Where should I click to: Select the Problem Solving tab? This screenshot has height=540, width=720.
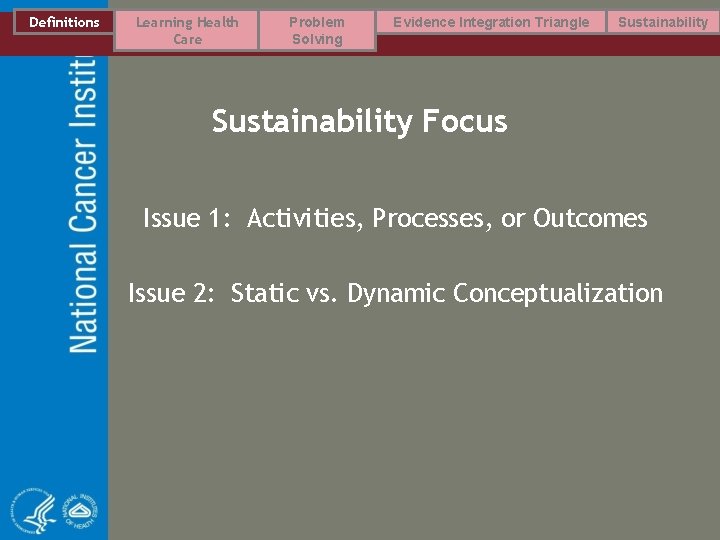[x=317, y=31]
